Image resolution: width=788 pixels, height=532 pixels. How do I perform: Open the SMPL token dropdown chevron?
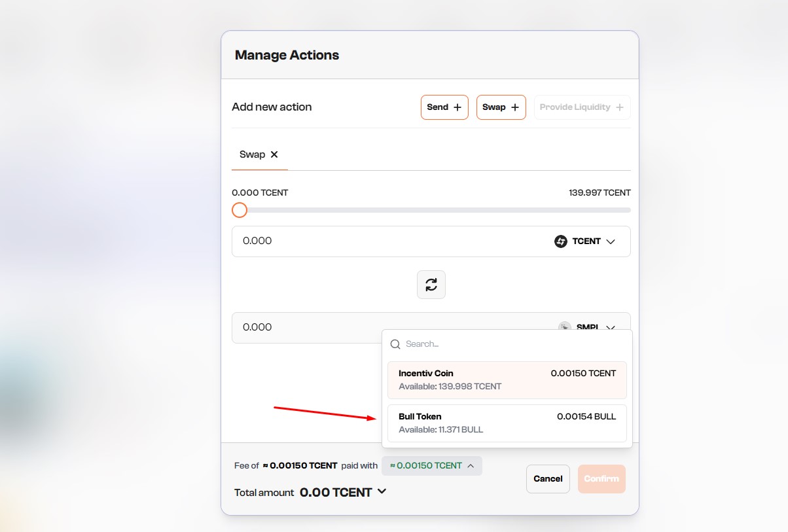point(611,327)
